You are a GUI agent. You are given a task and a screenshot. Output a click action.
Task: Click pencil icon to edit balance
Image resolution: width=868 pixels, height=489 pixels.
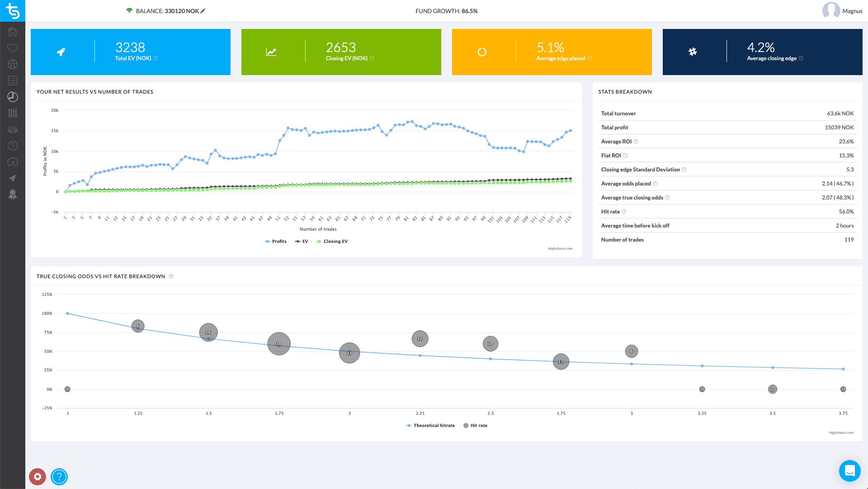click(x=203, y=11)
